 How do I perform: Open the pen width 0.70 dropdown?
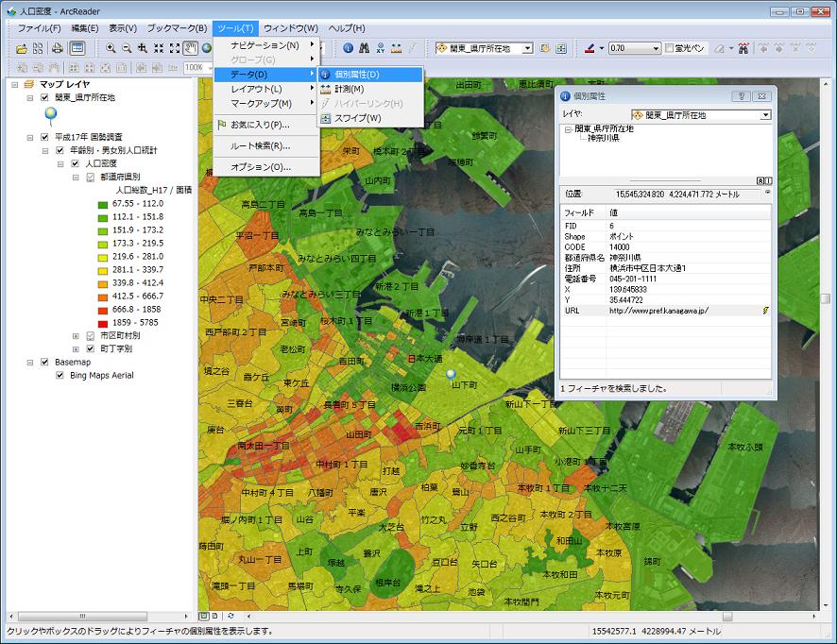click(657, 48)
